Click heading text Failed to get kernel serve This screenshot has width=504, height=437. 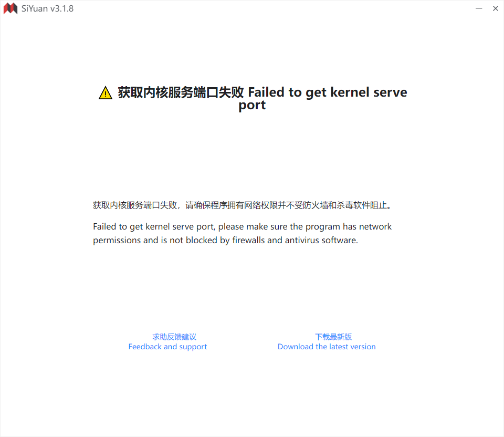pos(328,92)
